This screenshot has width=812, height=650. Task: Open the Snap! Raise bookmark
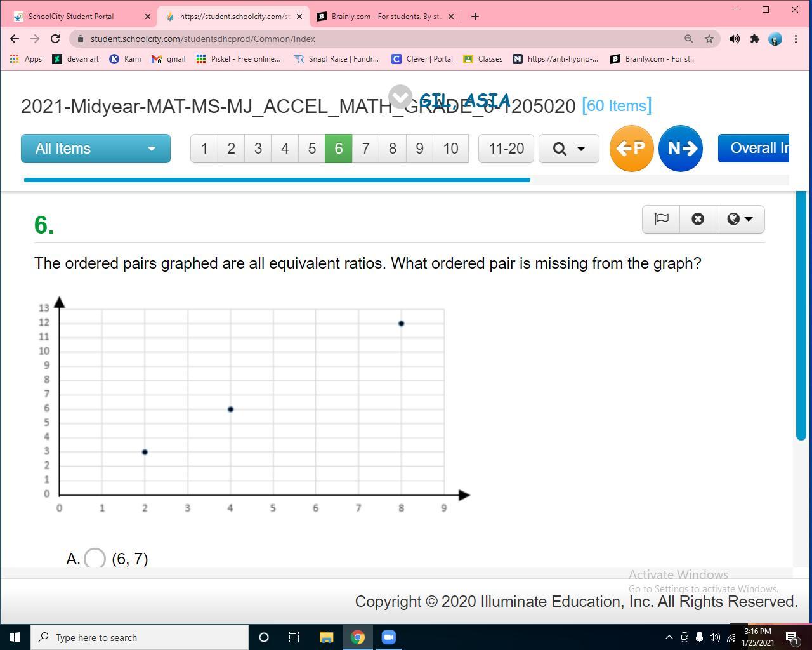[x=336, y=59]
